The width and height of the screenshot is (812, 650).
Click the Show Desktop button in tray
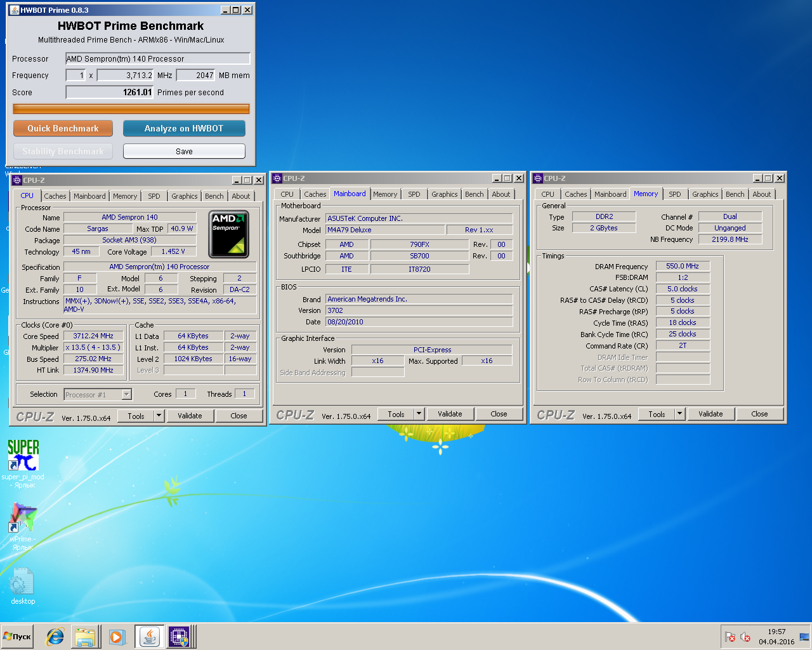804,637
